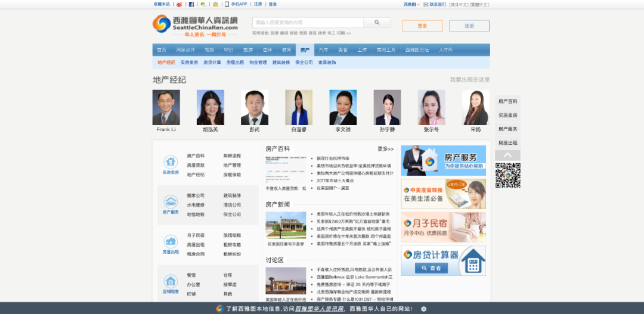Click 更多>> in 房产百科 section
644x314 pixels.
pos(385,149)
